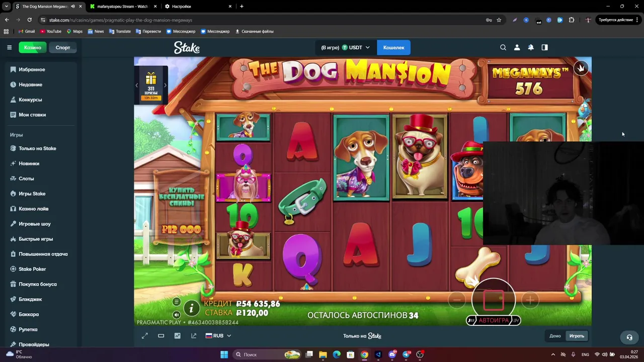Switch the game to Играть mode
644x362 pixels.
click(577, 336)
